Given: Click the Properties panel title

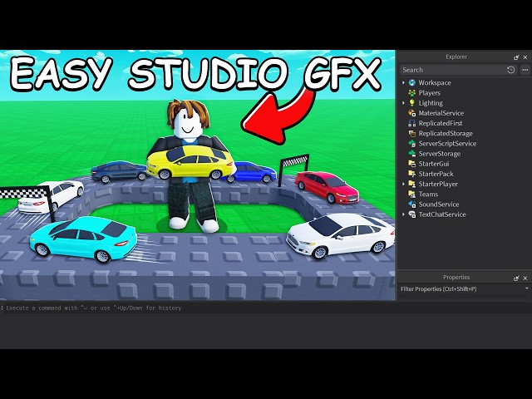Looking at the screenshot, I should 456,277.
